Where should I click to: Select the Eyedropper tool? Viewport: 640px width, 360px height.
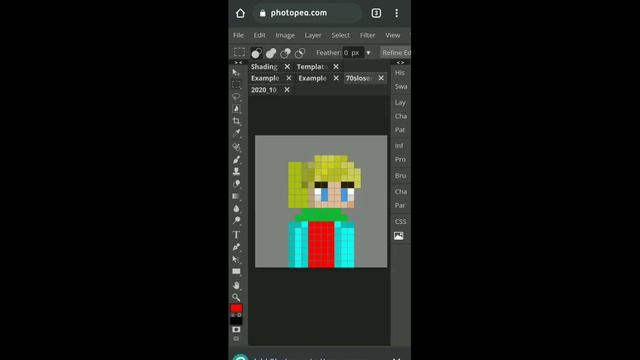point(236,133)
